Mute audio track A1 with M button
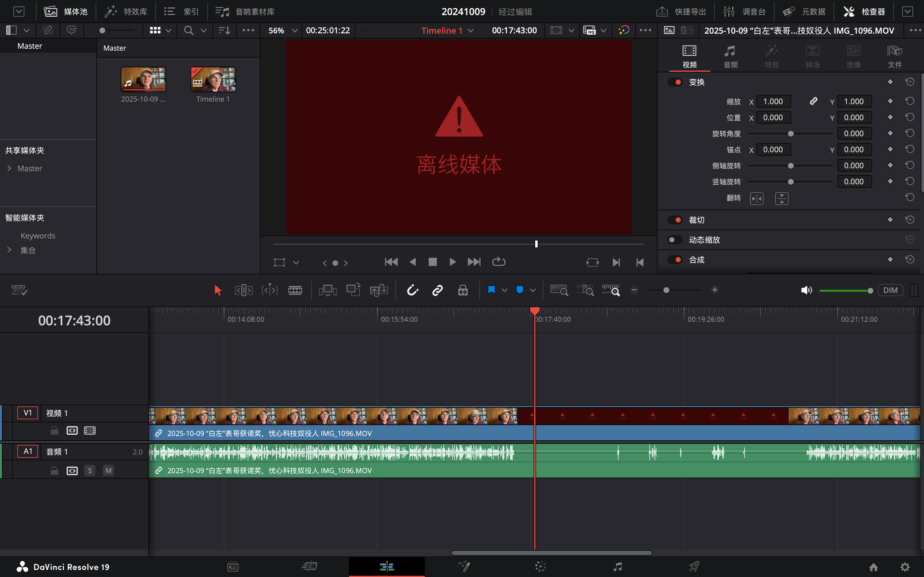The width and height of the screenshot is (924, 577). (x=108, y=471)
